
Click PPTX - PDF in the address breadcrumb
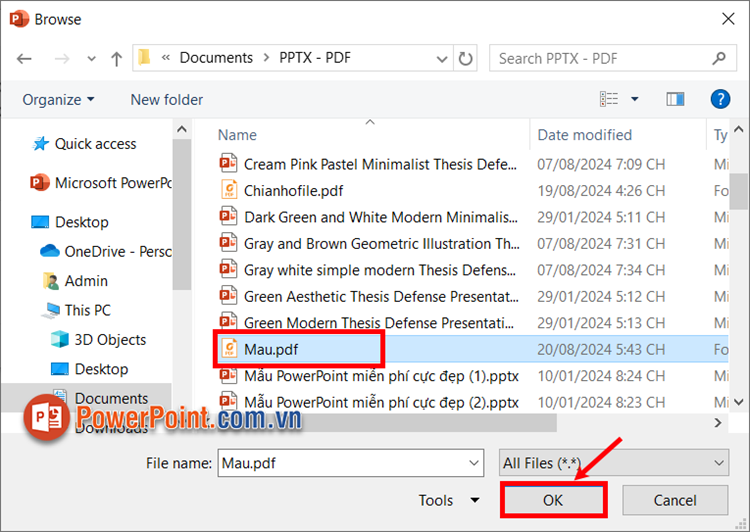point(315,58)
